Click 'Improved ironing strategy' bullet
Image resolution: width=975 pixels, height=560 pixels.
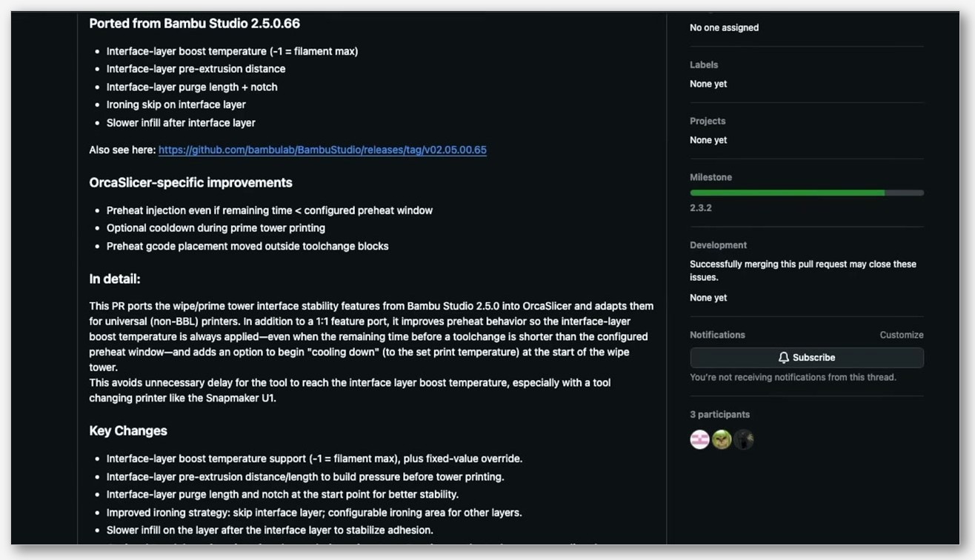[x=314, y=513]
